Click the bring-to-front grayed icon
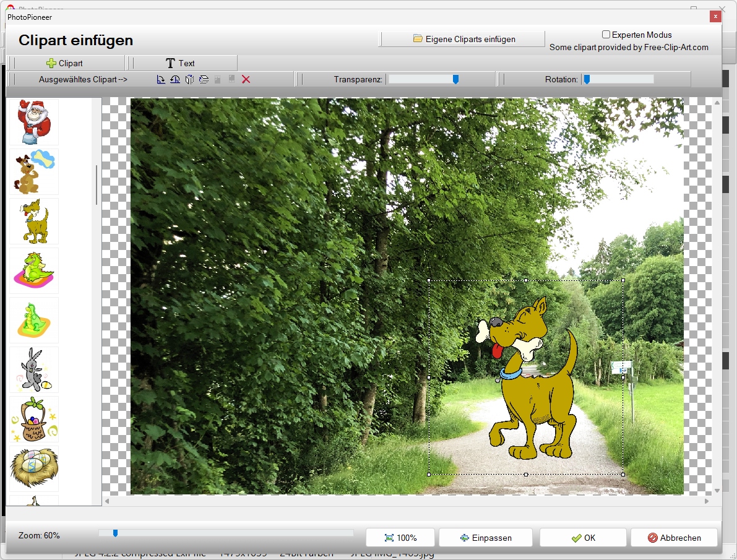The image size is (737, 560). (x=218, y=79)
